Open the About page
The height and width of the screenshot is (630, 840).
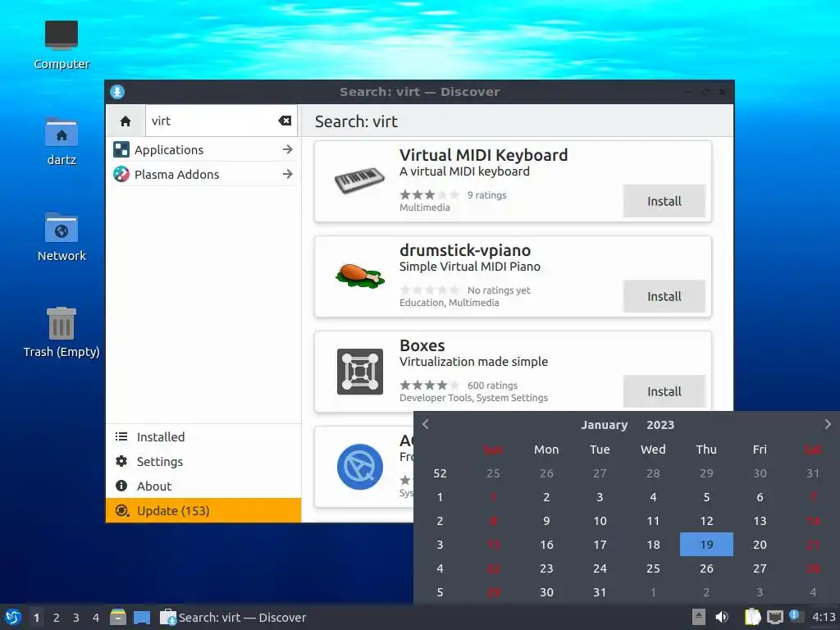coord(203,486)
